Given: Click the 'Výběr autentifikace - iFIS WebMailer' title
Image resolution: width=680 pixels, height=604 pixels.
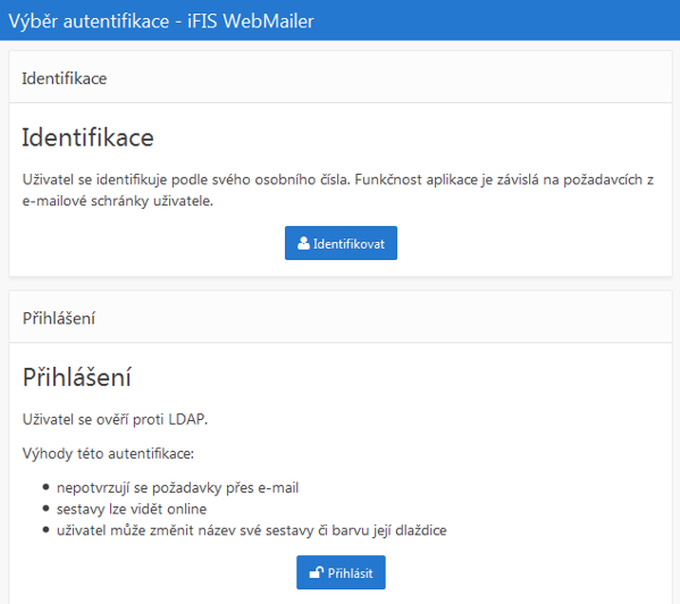Looking at the screenshot, I should [161, 21].
